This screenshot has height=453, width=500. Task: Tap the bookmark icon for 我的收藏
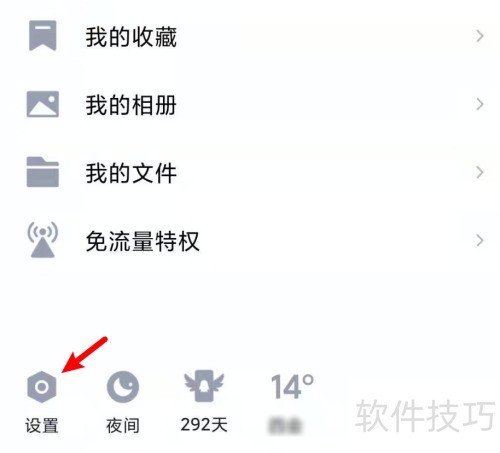pos(42,35)
